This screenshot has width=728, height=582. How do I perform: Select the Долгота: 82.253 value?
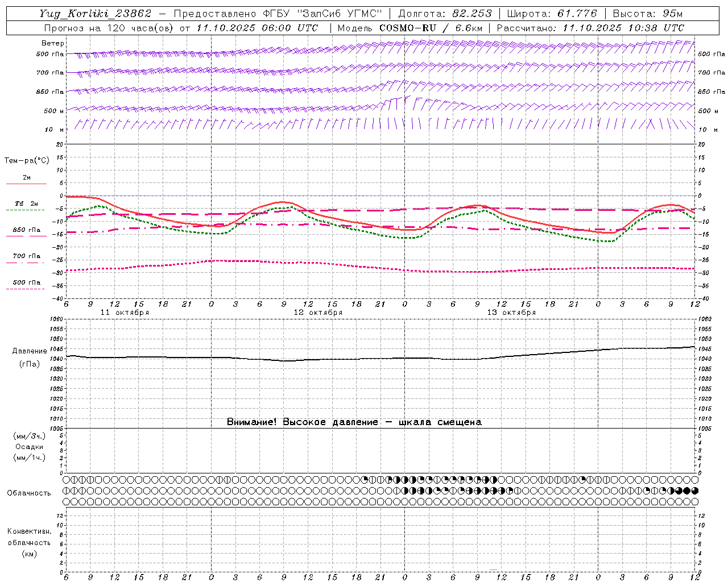[446, 14]
